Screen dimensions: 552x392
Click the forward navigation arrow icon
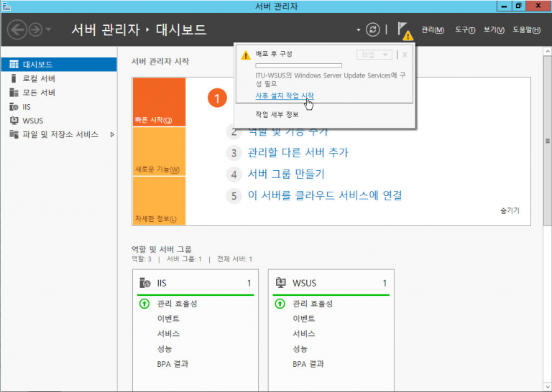pyautogui.click(x=34, y=29)
